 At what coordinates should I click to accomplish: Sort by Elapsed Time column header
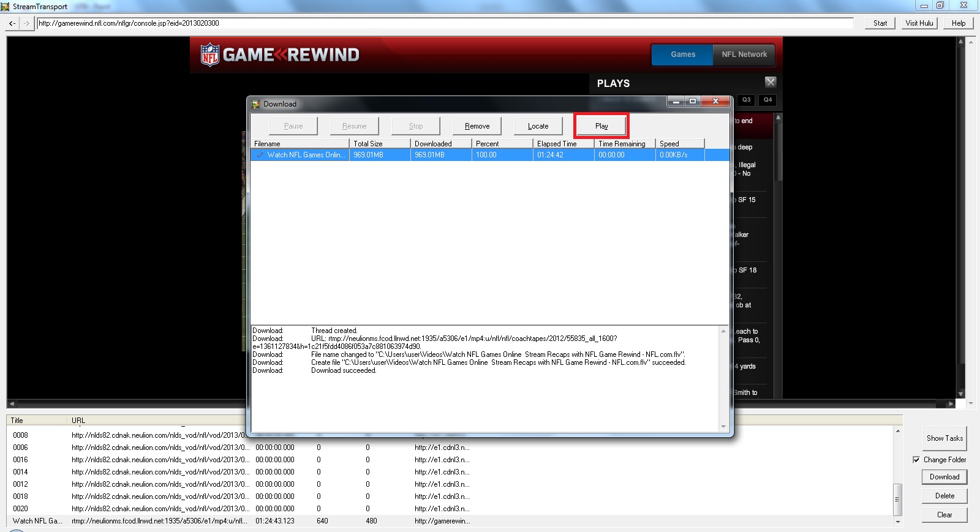pos(563,144)
